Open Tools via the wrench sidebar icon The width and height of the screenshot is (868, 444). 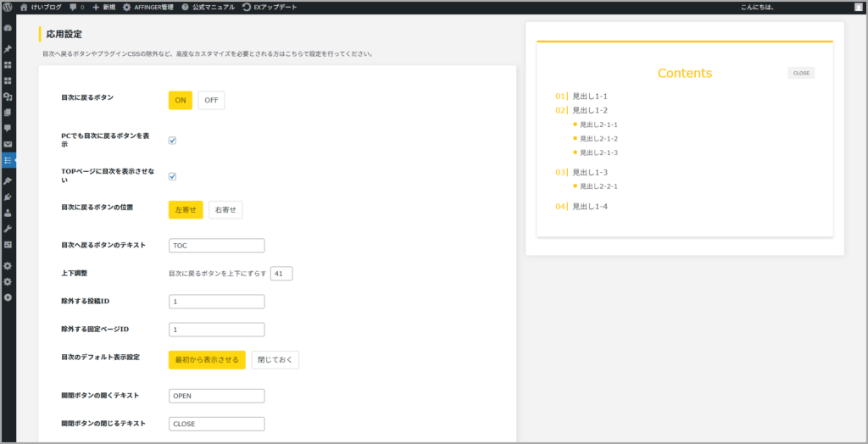click(8, 229)
